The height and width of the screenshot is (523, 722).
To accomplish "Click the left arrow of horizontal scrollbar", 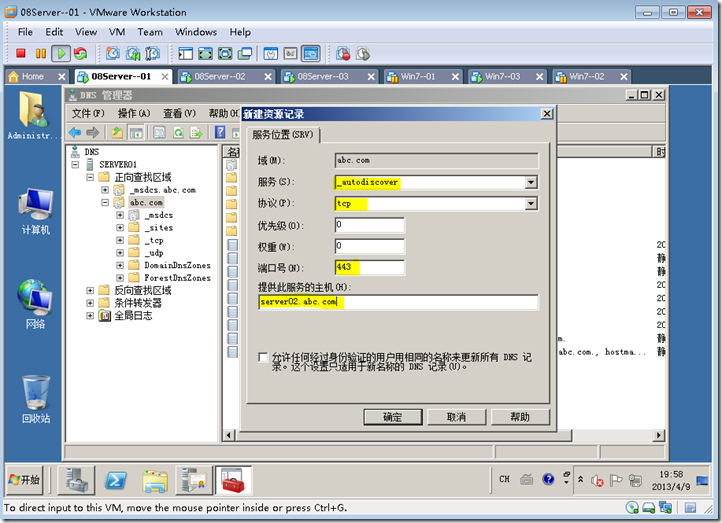I will tap(229, 435).
